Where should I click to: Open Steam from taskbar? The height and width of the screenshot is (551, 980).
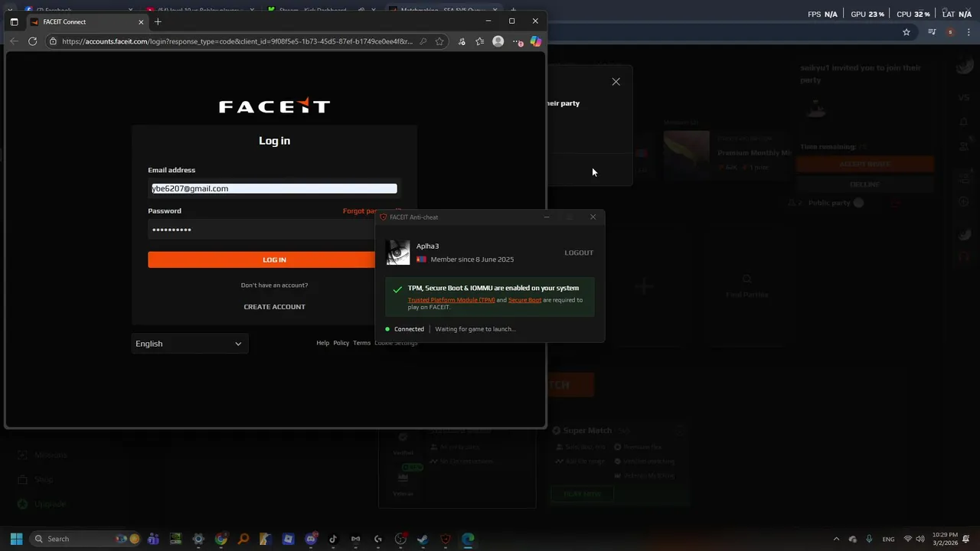click(423, 539)
